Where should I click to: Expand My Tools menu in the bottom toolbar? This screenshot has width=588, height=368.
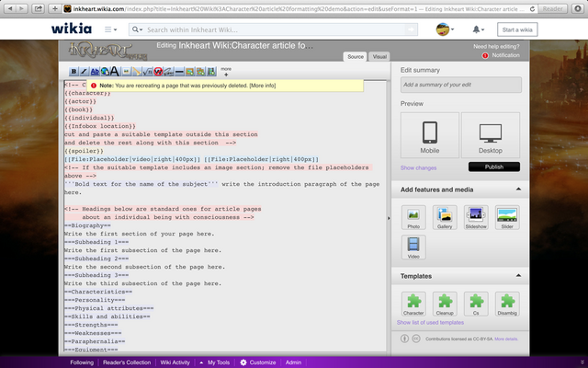pos(214,362)
